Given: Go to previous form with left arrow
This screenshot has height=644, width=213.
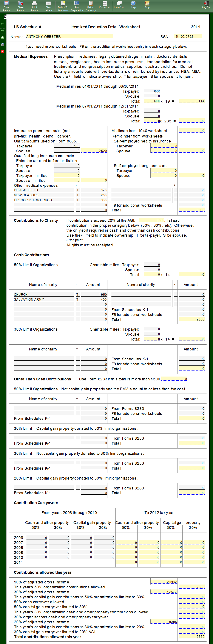Looking at the screenshot, I should coord(3,24).
